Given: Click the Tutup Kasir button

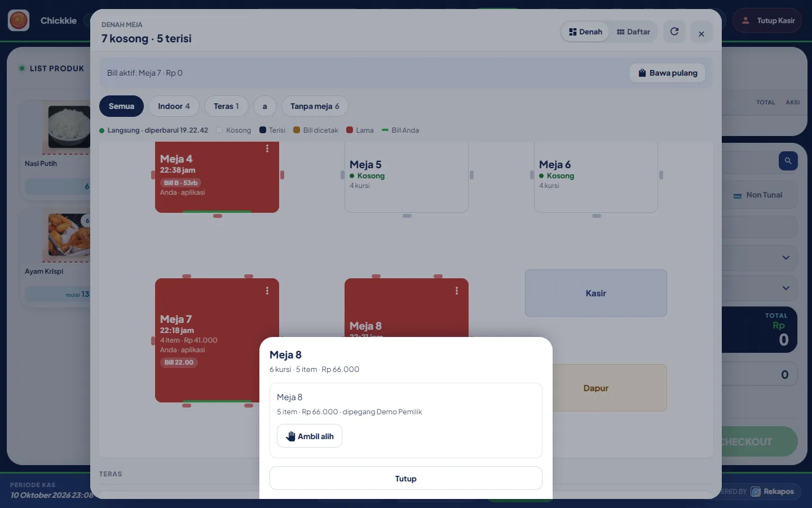Looking at the screenshot, I should (767, 20).
